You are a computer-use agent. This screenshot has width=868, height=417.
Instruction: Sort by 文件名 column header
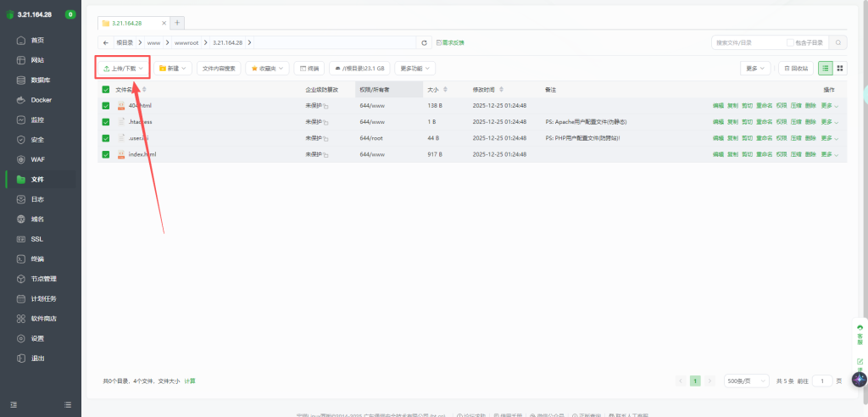point(131,90)
